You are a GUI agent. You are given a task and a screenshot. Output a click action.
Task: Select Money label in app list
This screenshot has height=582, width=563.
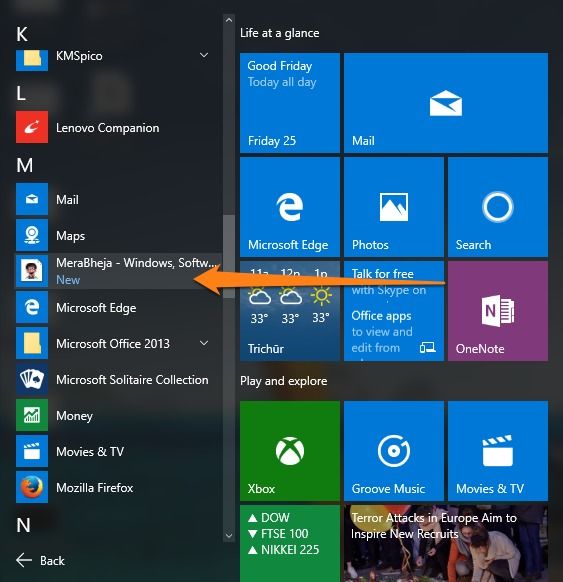[74, 416]
